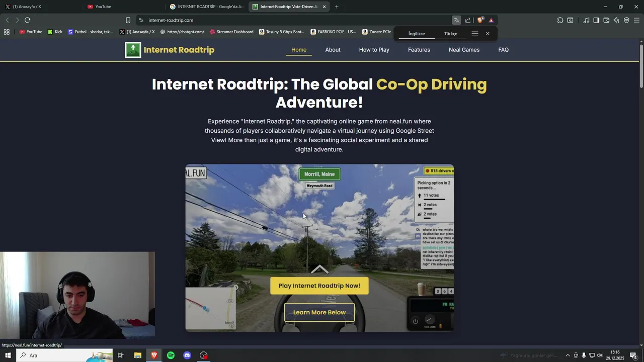Switch to the İNTERNET ROADTRİP Google search tab
The width and height of the screenshot is (644, 362).
206,7
